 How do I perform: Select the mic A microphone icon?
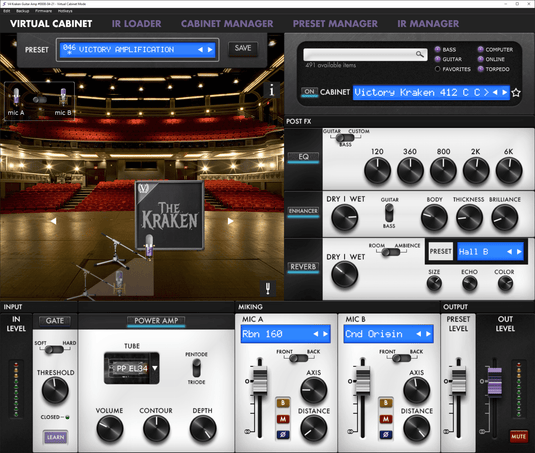[16, 97]
